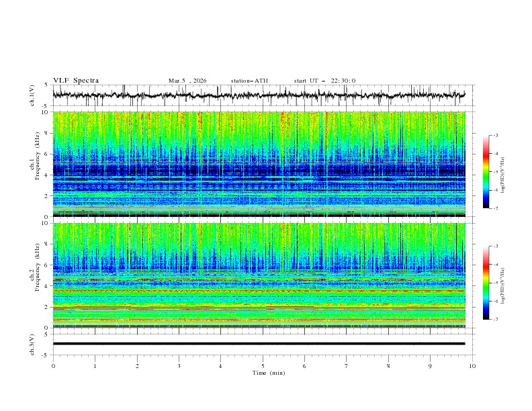Click the 'ch.3(V)' axis label
The width and height of the screenshot is (532, 411).
(x=32, y=345)
